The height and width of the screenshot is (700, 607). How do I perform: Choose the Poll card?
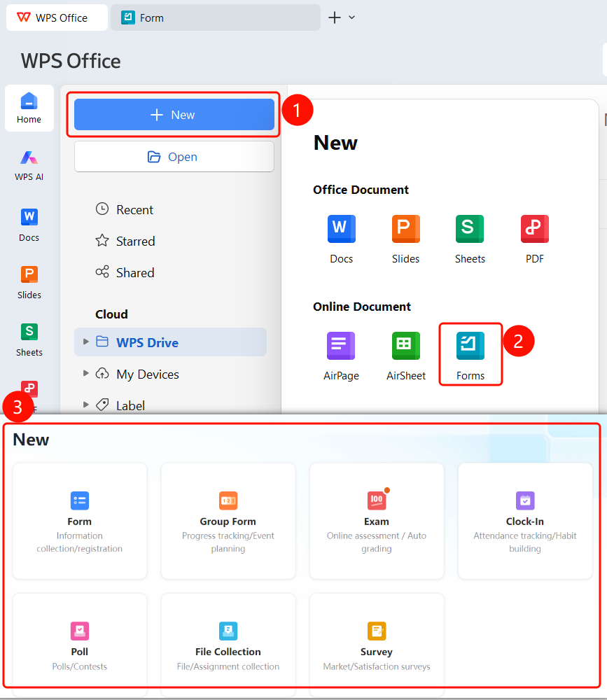[x=80, y=645]
